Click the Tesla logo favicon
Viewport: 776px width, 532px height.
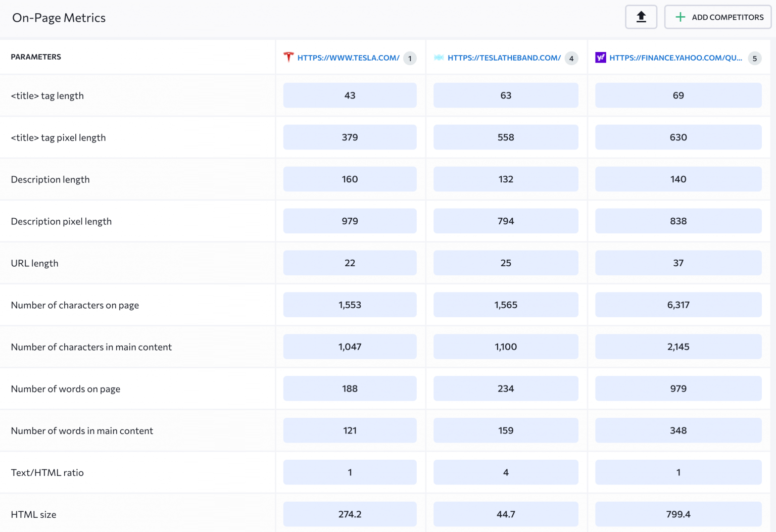tap(288, 57)
